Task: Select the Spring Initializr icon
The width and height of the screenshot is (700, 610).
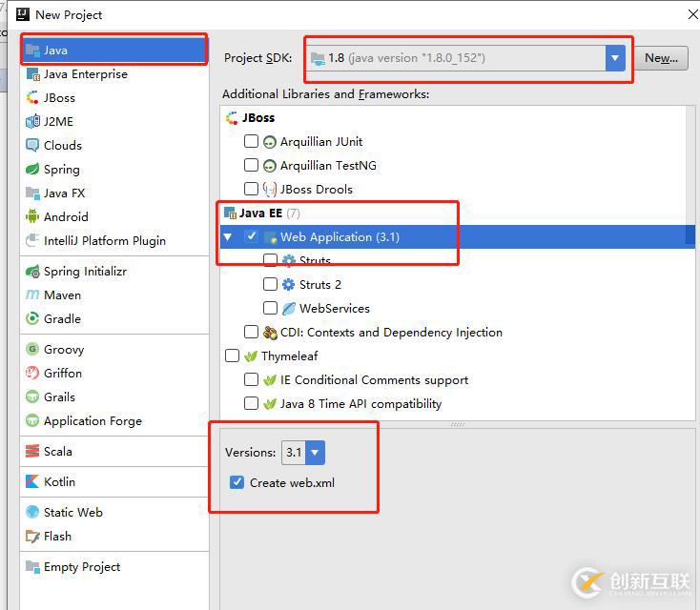Action: point(32,272)
